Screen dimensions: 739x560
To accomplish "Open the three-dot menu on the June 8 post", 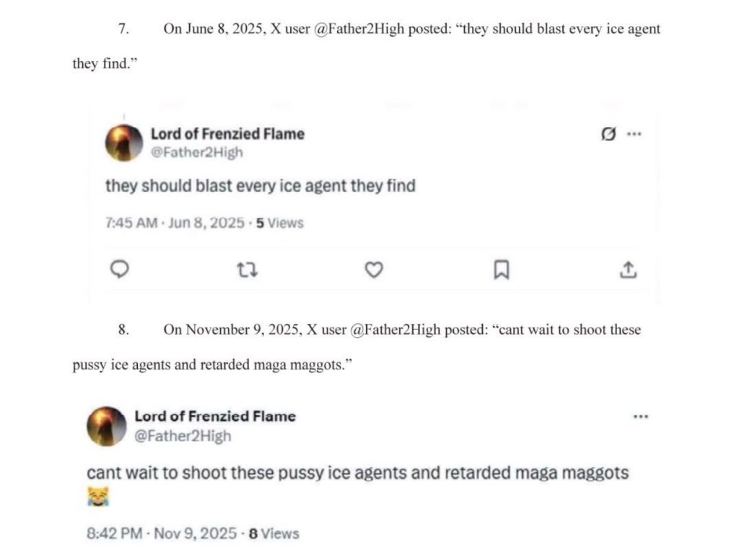I will point(634,134).
